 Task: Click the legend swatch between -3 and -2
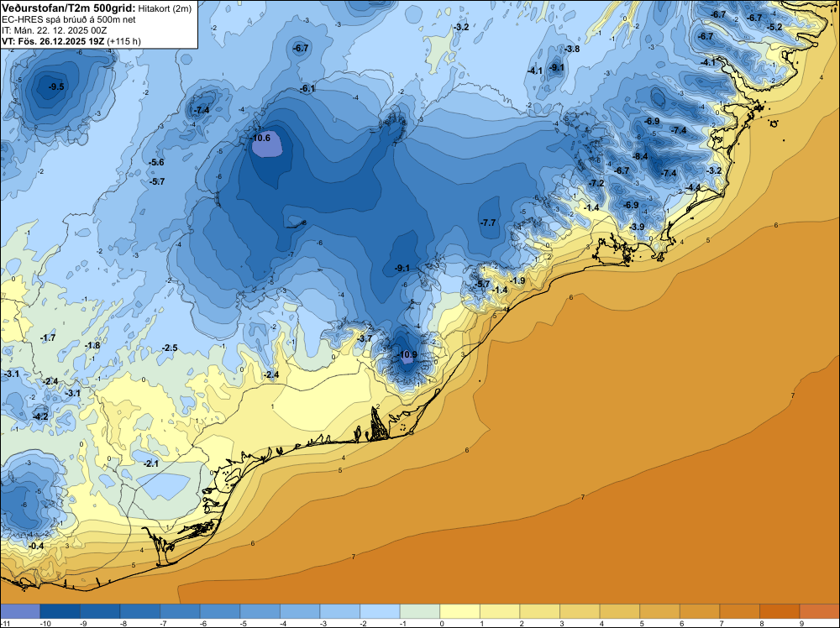(340, 611)
